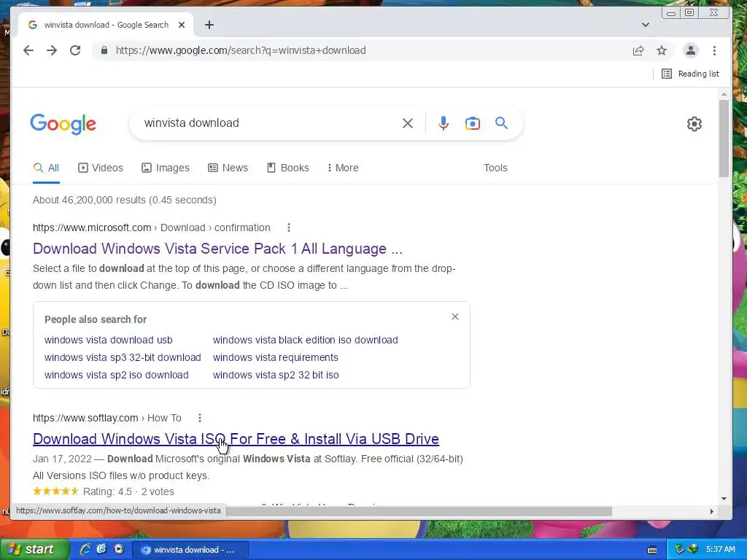747x560 pixels.
Task: Launch Internet Explorer from quick launch
Action: click(85, 550)
